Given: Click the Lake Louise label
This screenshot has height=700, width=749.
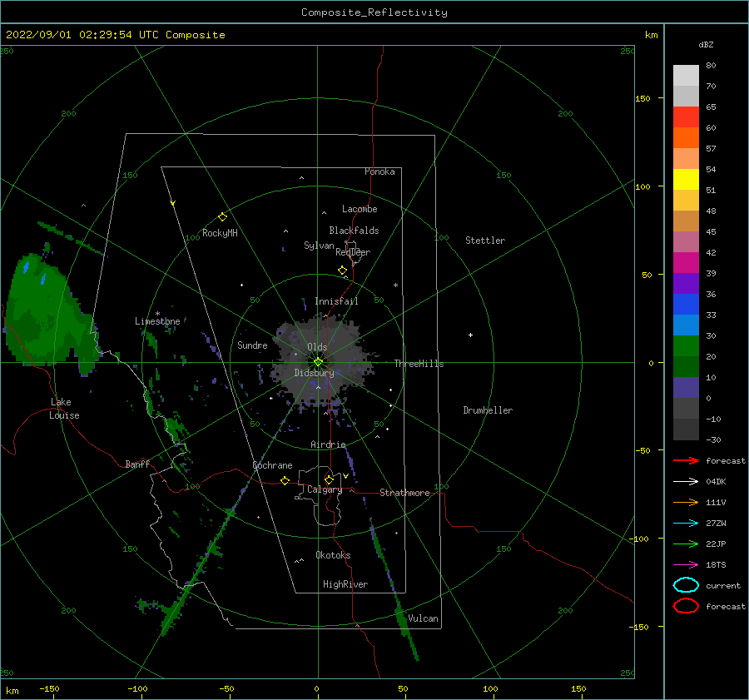Looking at the screenshot, I should tap(64, 409).
